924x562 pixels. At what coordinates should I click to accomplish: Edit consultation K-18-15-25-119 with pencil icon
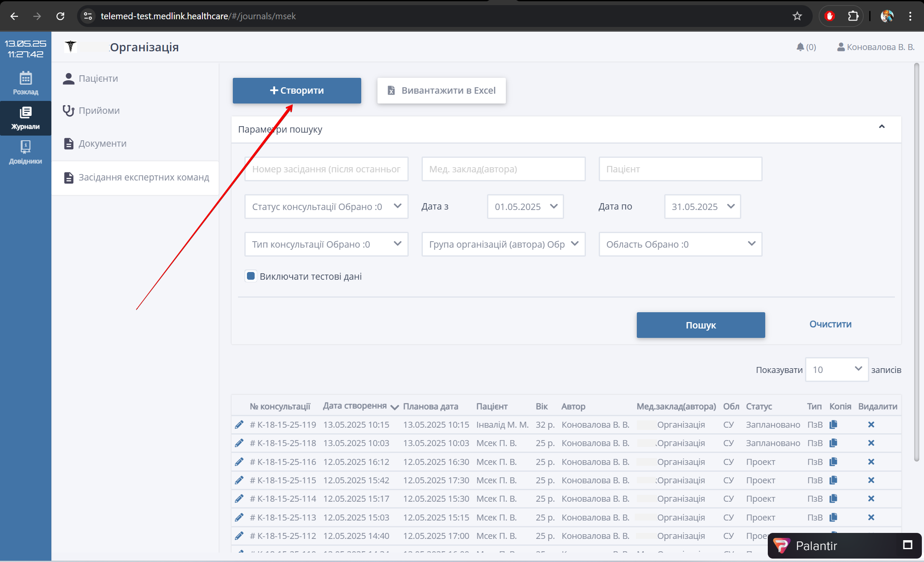click(239, 425)
